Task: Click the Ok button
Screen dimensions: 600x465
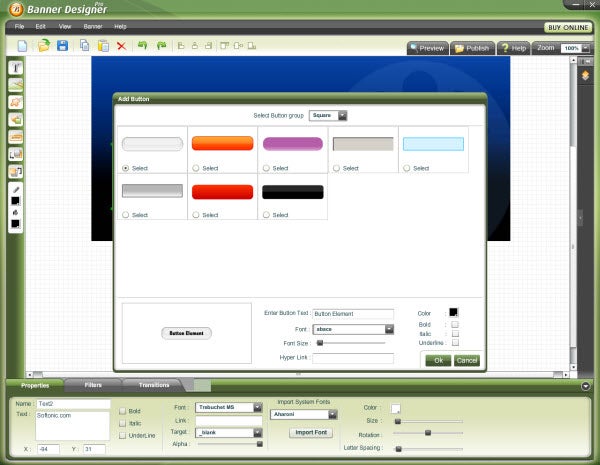Action: coord(438,361)
